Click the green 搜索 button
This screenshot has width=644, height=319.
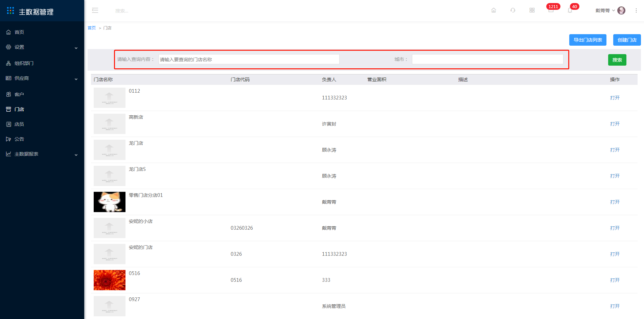point(617,60)
